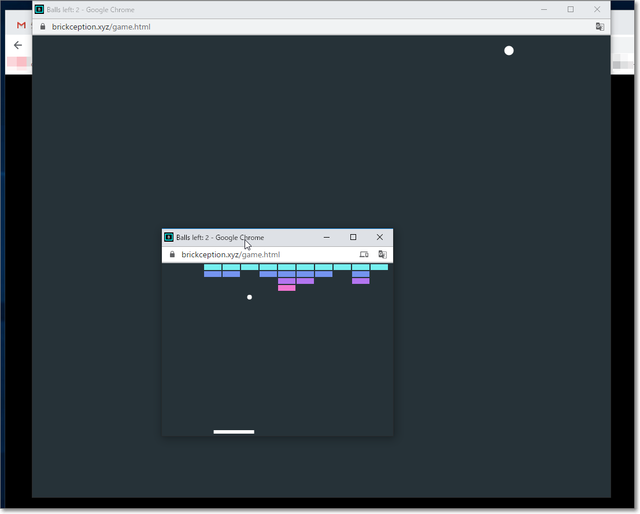Click the white paddle in the small window
Viewport: 640px width, 514px height.
233,432
